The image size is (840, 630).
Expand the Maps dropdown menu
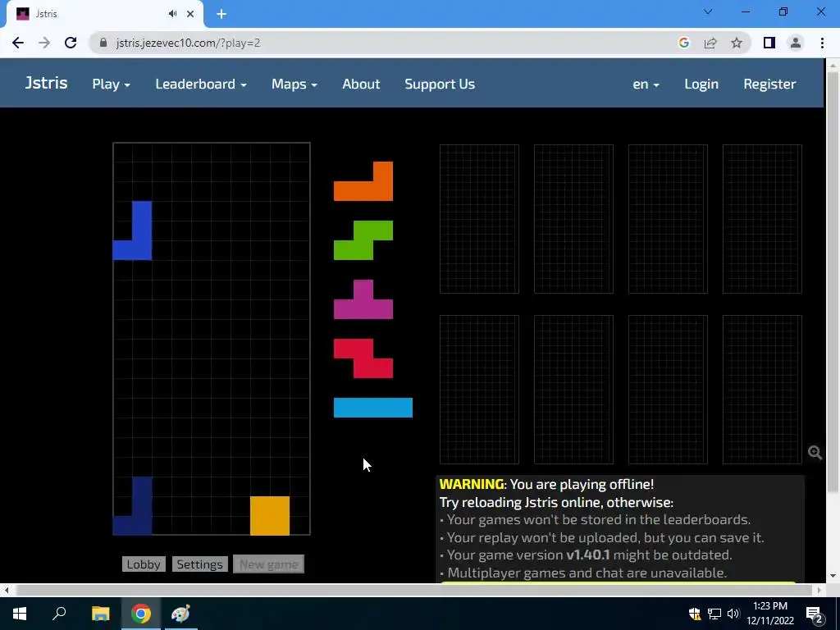coord(294,84)
